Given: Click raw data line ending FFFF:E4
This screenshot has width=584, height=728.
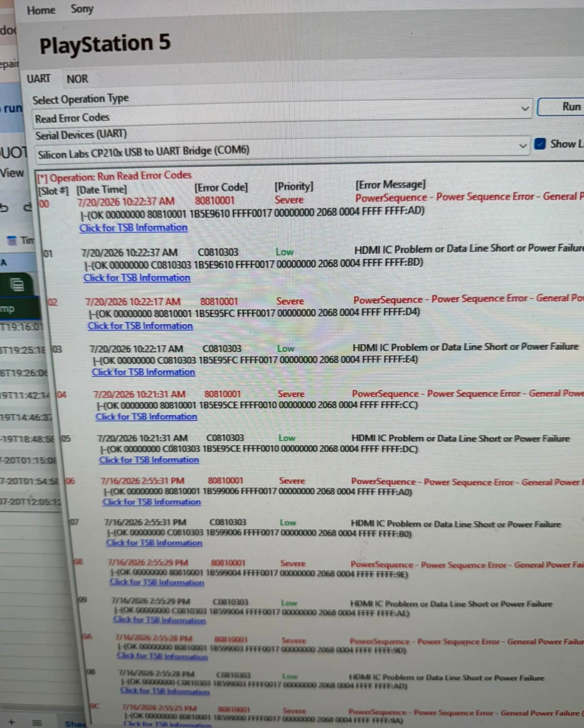Looking at the screenshot, I should tap(255, 360).
